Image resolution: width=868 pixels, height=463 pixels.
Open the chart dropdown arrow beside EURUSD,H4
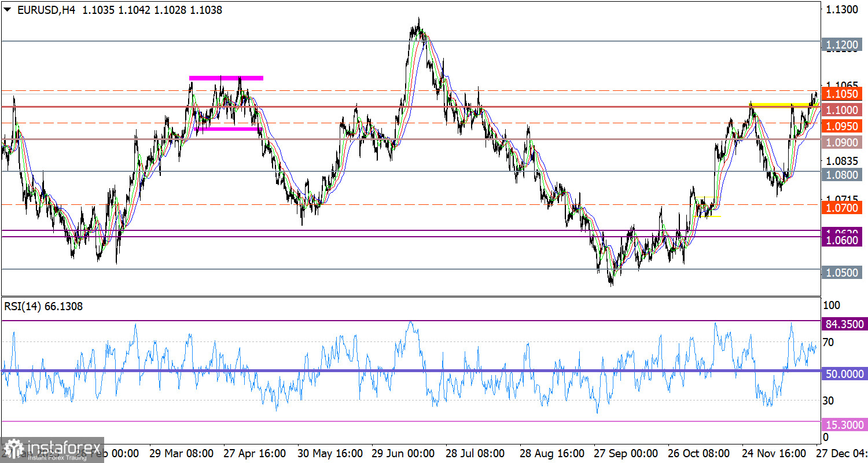coord(7,10)
